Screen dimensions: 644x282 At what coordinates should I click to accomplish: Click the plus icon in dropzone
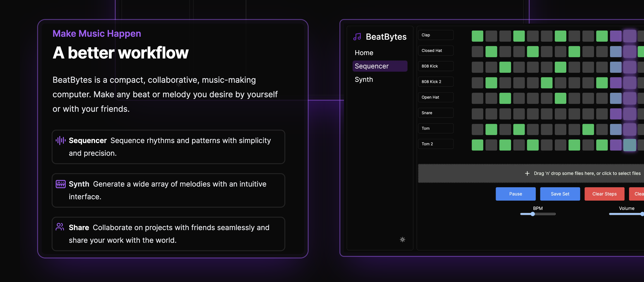pyautogui.click(x=527, y=173)
